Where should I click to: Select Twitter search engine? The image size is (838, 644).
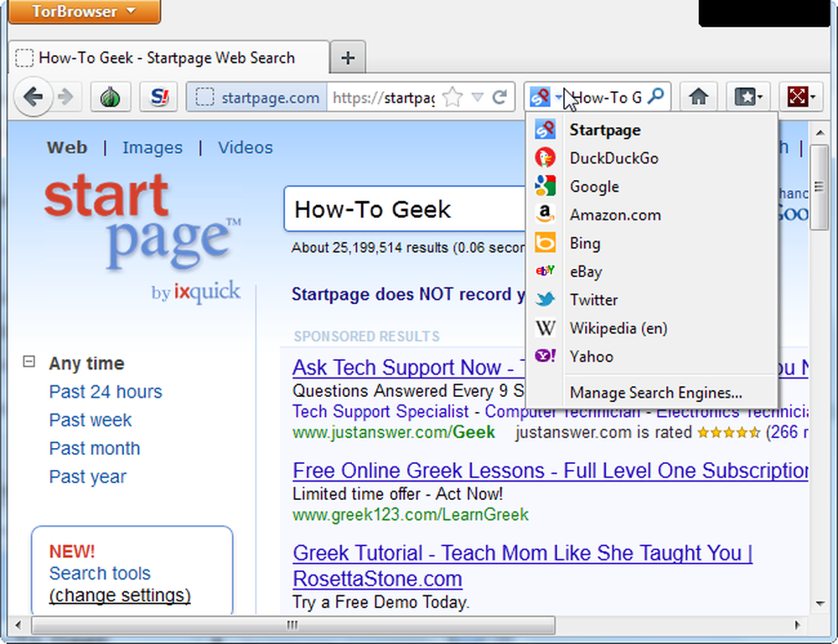651,300
